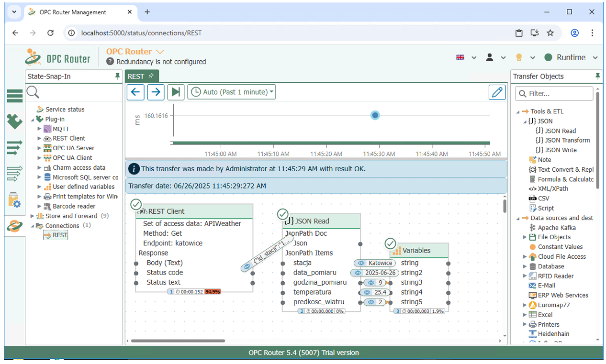Select the JSON Write transfer object
Viewport: 606px width, 364px height.
[x=556, y=150]
